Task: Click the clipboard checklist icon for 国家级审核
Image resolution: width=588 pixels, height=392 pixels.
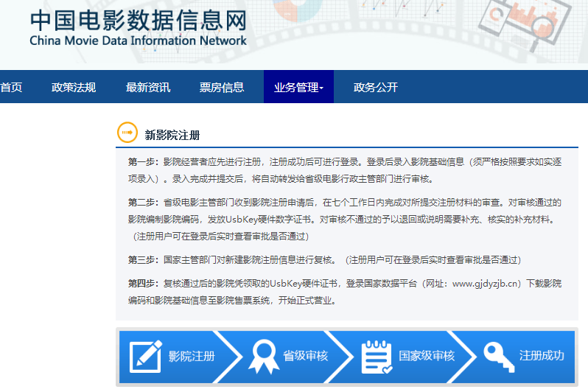Action: coord(377,357)
